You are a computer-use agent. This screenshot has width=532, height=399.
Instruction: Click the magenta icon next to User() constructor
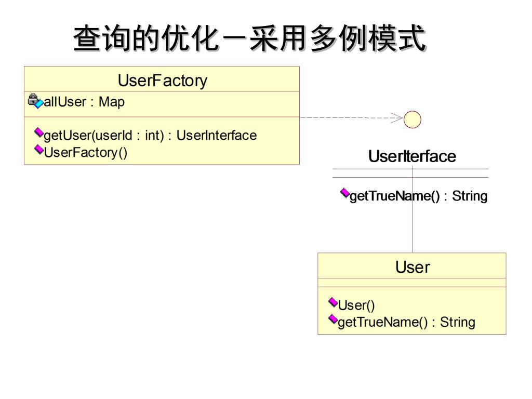[x=333, y=302]
